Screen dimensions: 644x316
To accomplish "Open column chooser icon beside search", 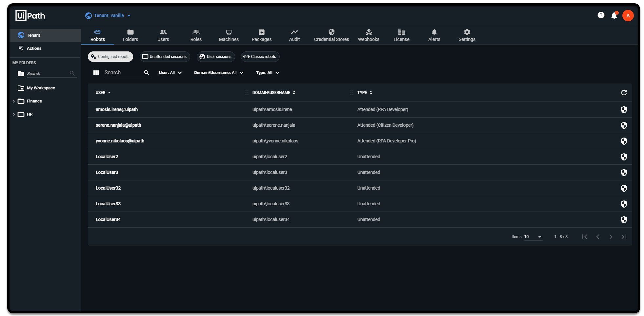I will point(96,72).
